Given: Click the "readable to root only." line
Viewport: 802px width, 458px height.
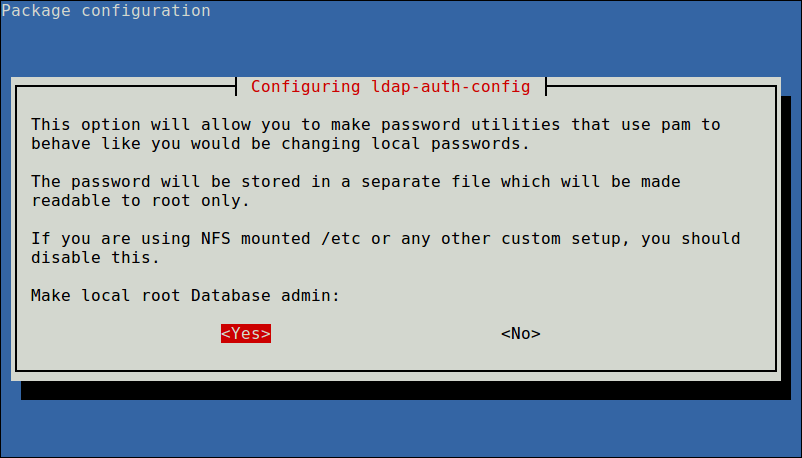Looking at the screenshot, I should pyautogui.click(x=140, y=201).
